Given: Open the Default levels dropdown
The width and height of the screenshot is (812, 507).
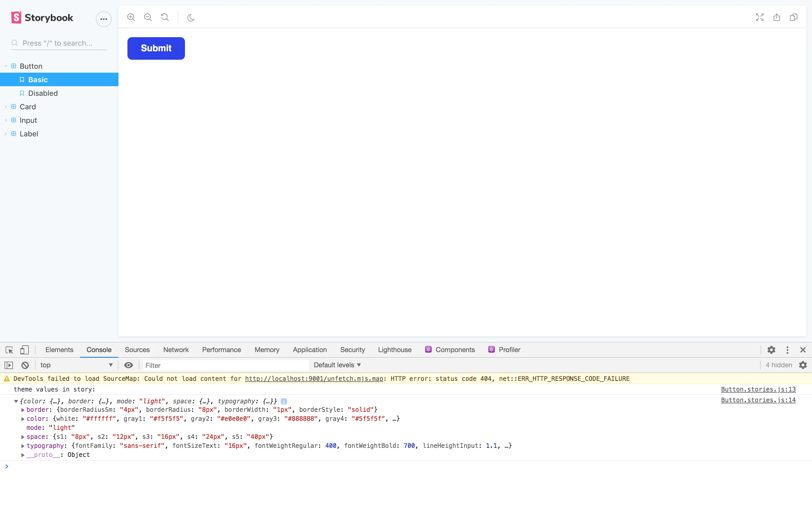Looking at the screenshot, I should coord(337,365).
